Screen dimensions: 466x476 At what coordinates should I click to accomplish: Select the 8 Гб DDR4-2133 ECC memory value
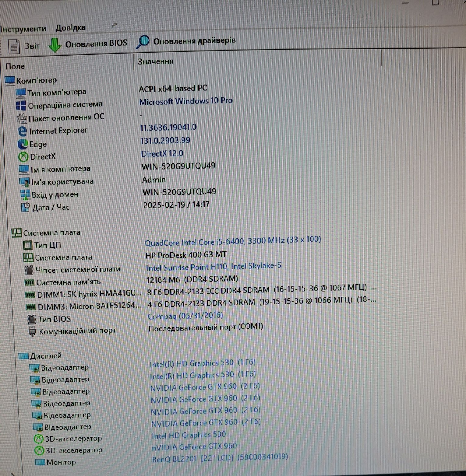(262, 290)
